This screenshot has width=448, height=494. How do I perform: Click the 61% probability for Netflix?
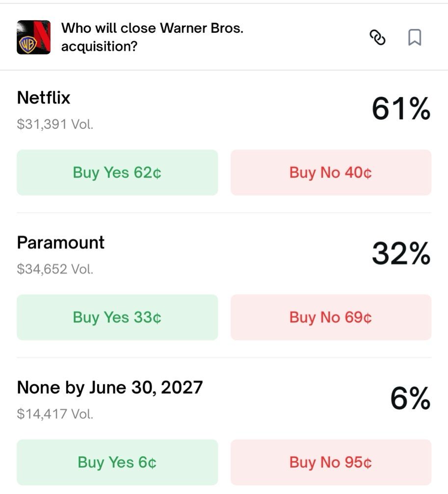401,108
